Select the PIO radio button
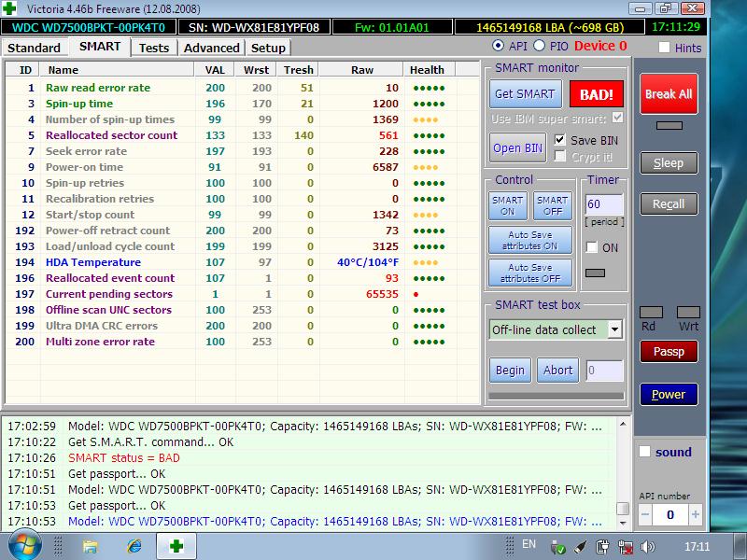The width and height of the screenshot is (747, 560). tap(539, 46)
